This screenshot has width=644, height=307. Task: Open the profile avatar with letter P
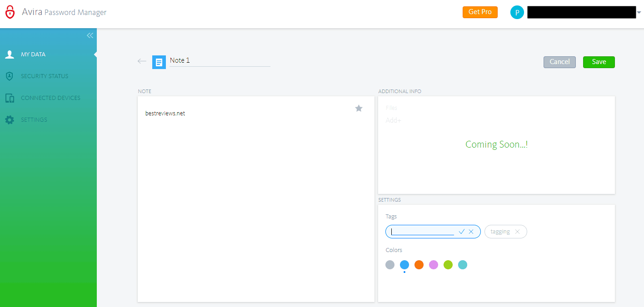(x=517, y=12)
